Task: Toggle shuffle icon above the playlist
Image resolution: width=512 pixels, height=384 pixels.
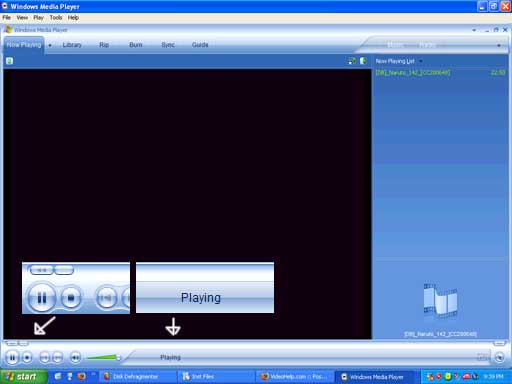Action: [352, 61]
